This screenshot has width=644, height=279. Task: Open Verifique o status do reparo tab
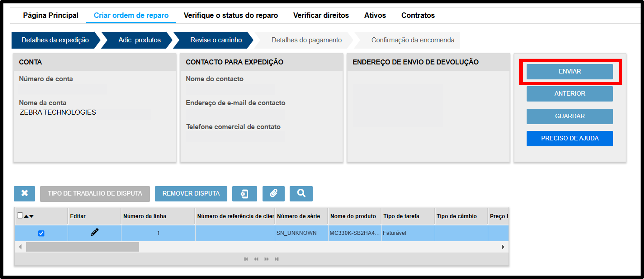pyautogui.click(x=231, y=15)
